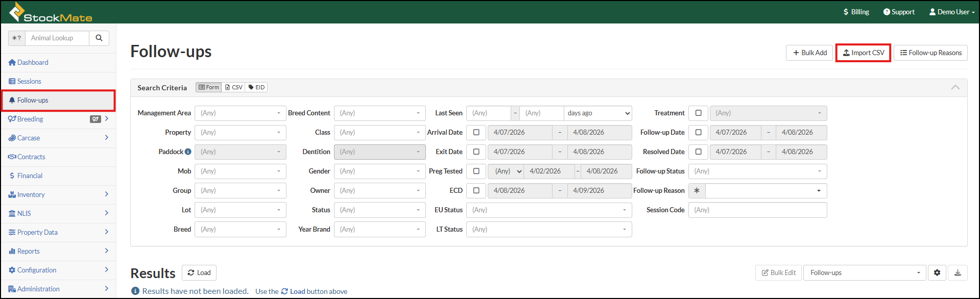This screenshot has width=980, height=299.
Task: Open the Breed Content dropdown
Action: click(380, 113)
